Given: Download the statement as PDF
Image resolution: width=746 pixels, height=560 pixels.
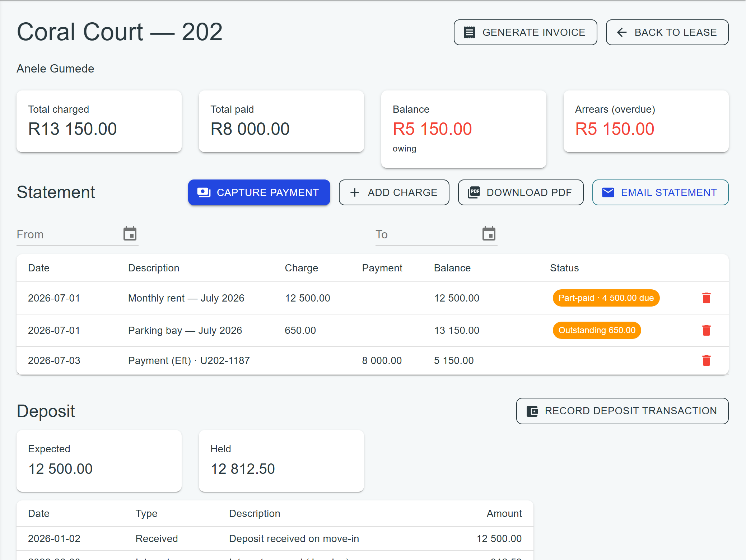Looking at the screenshot, I should coord(521,192).
